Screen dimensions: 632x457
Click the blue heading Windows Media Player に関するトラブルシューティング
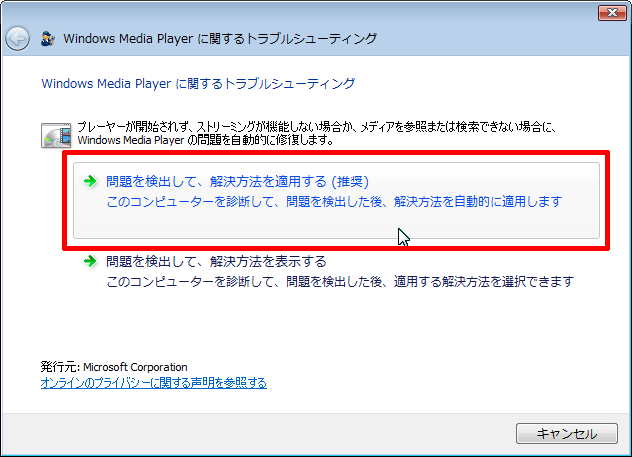pos(198,83)
